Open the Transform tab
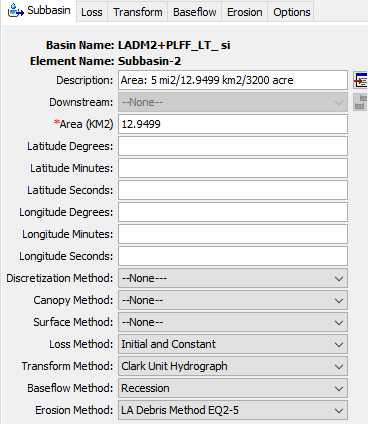This screenshot has width=368, height=424. pyautogui.click(x=138, y=12)
